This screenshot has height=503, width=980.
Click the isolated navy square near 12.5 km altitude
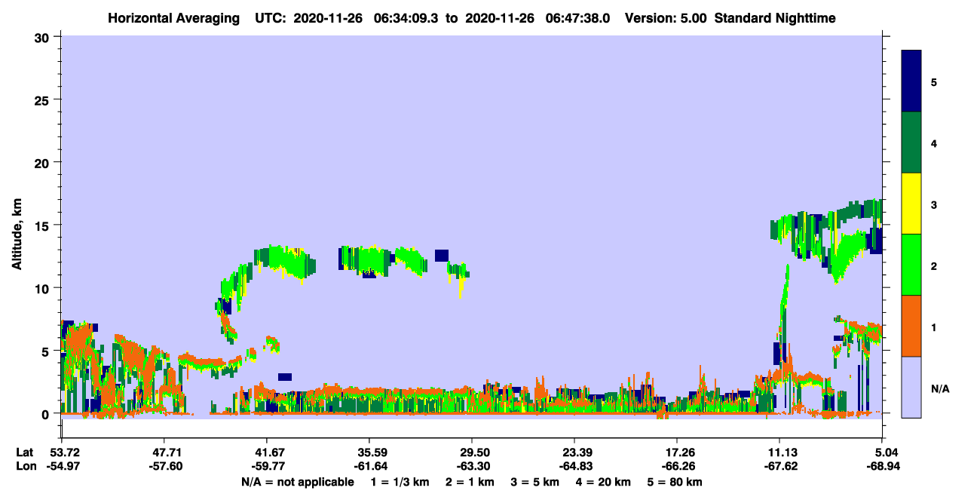point(442,255)
